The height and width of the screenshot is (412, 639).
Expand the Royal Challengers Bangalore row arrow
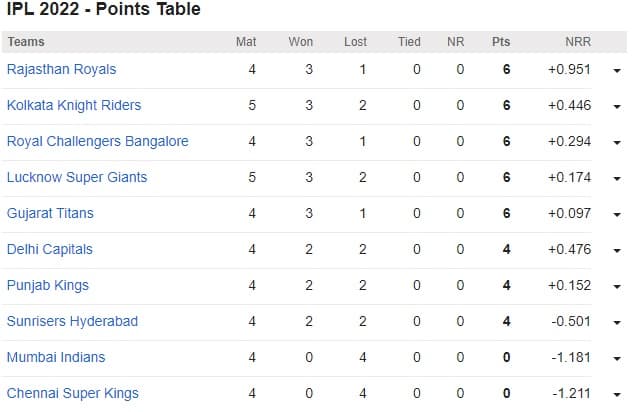coord(617,143)
